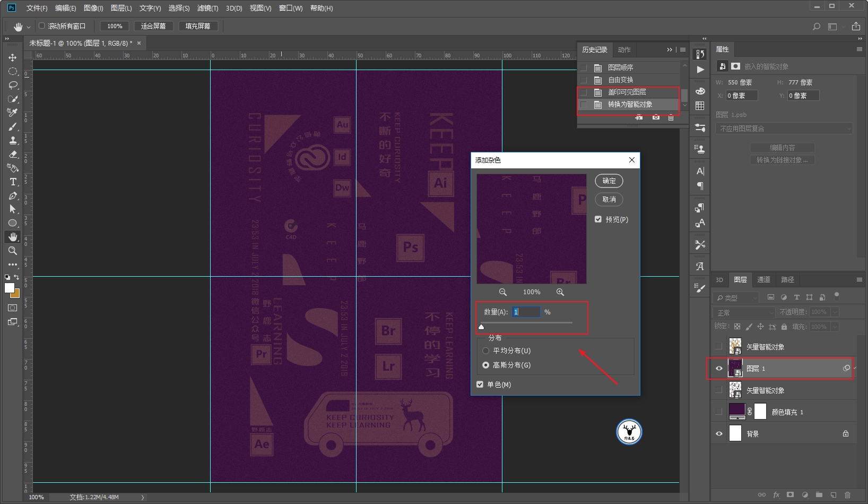Open the 滤镜(T) menu

[x=207, y=8]
